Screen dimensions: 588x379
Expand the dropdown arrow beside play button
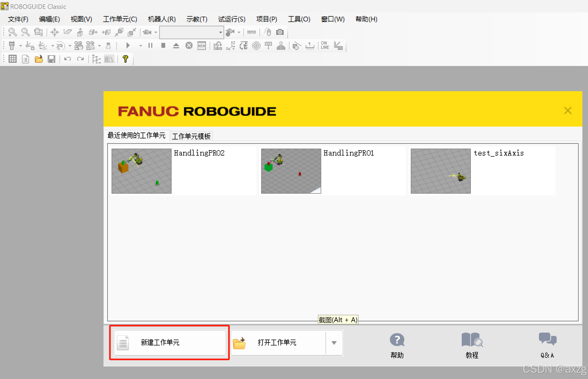click(x=140, y=46)
